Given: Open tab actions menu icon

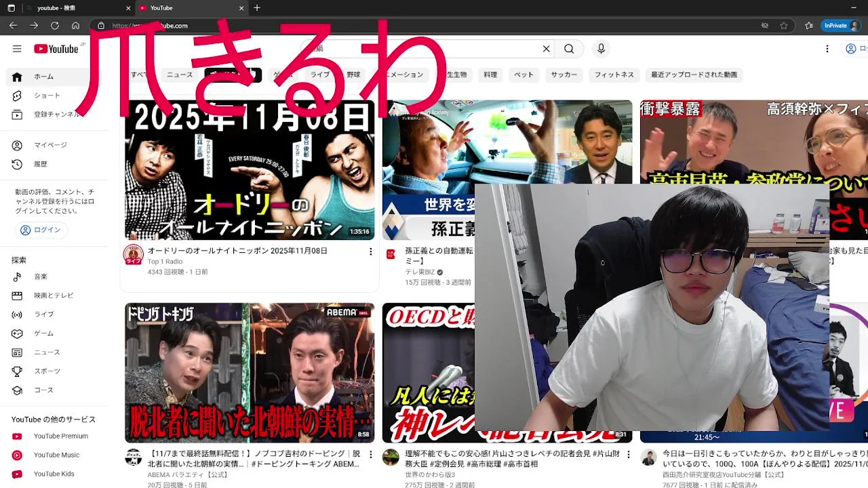Looking at the screenshot, I should tap(11, 8).
